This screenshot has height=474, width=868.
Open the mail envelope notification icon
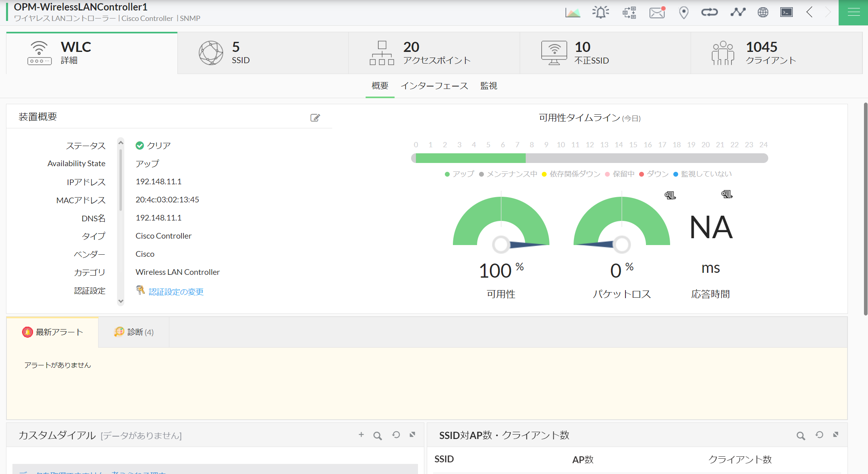pos(657,12)
